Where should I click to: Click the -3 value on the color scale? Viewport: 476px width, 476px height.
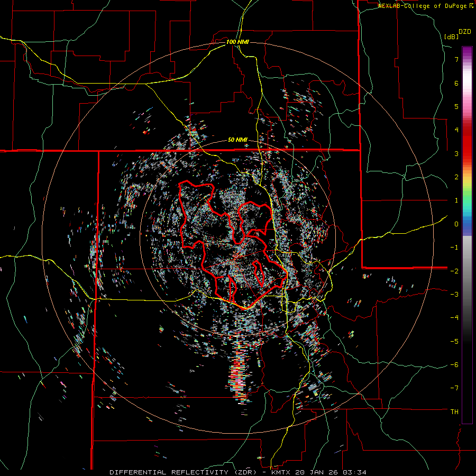tap(454, 295)
